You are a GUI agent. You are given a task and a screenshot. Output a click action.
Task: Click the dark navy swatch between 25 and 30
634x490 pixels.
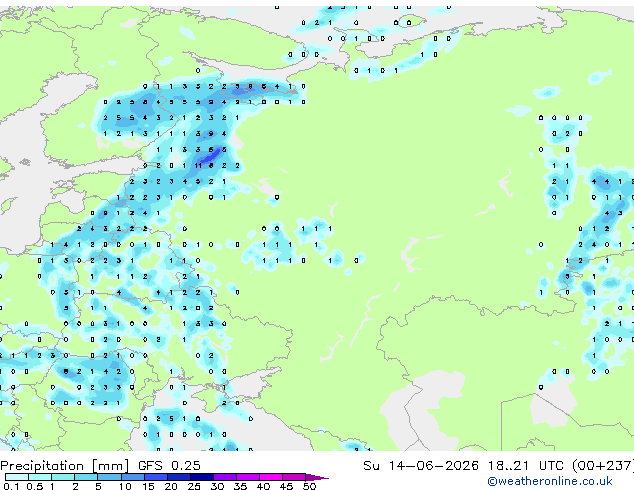(202, 477)
